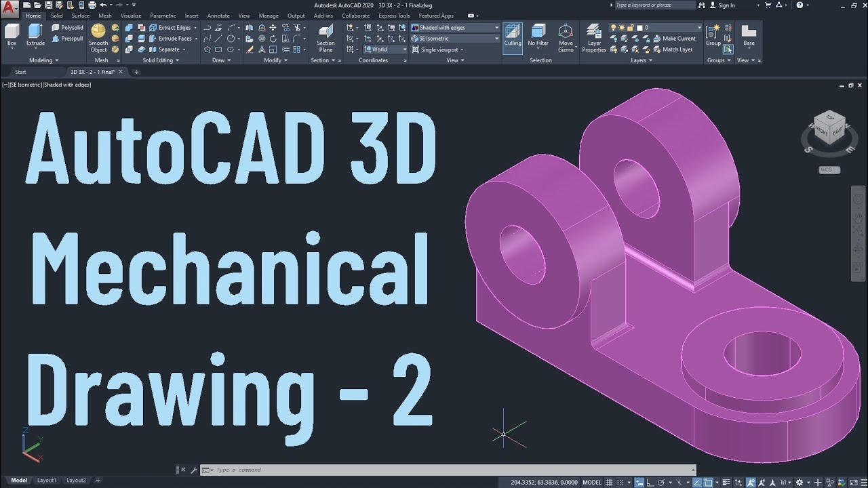The image size is (868, 488).
Task: Click the Open folder icon in quick access toolbar
Action: [x=37, y=5]
